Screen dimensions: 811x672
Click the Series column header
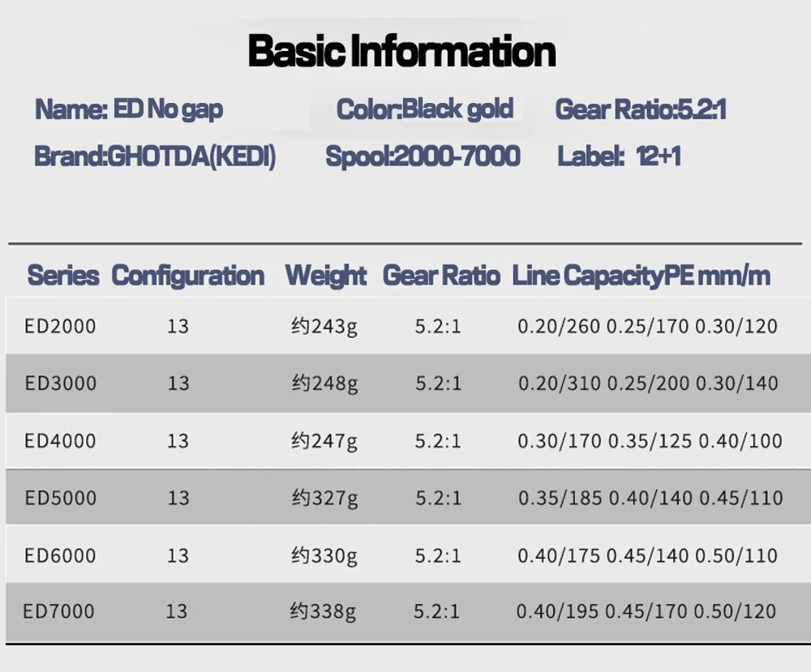tap(63, 276)
